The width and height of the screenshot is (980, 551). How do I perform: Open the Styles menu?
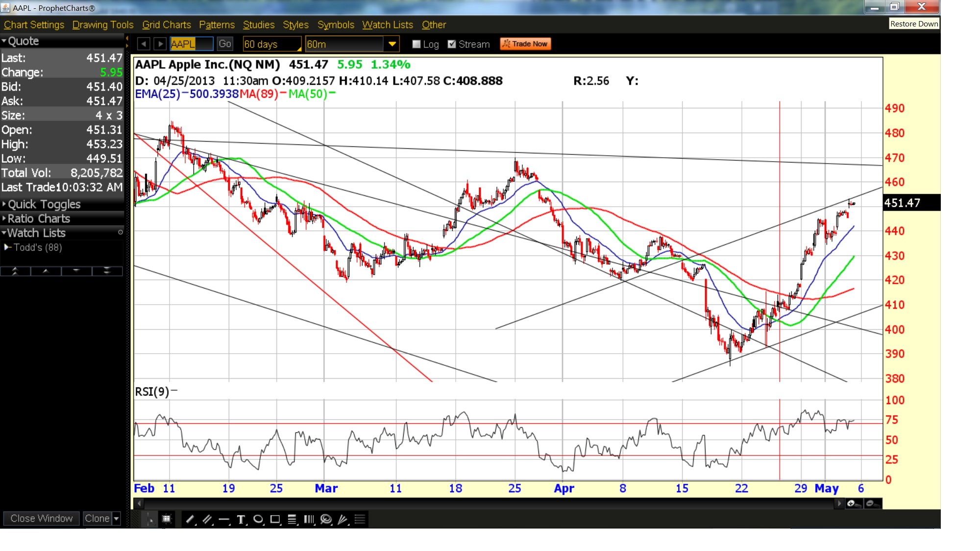(295, 24)
